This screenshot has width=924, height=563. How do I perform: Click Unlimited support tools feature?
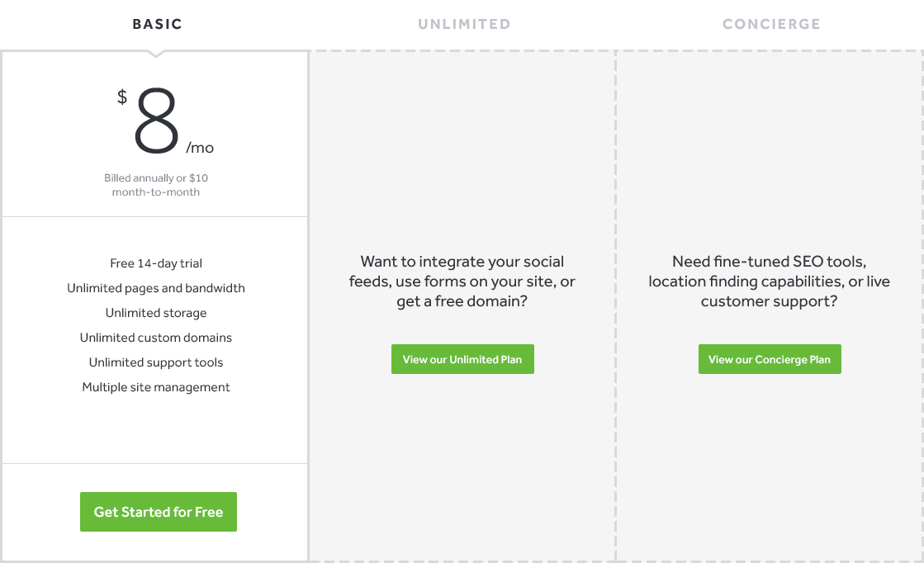[x=156, y=362]
